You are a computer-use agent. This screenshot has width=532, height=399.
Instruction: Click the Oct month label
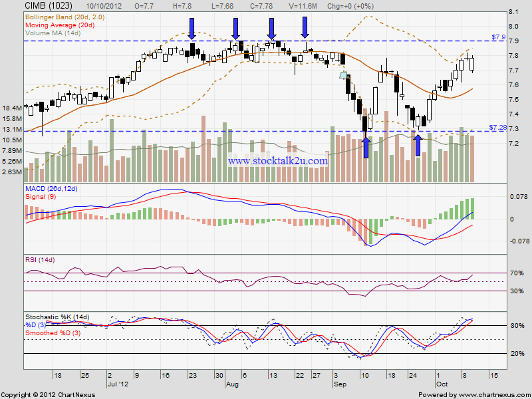[x=442, y=384]
